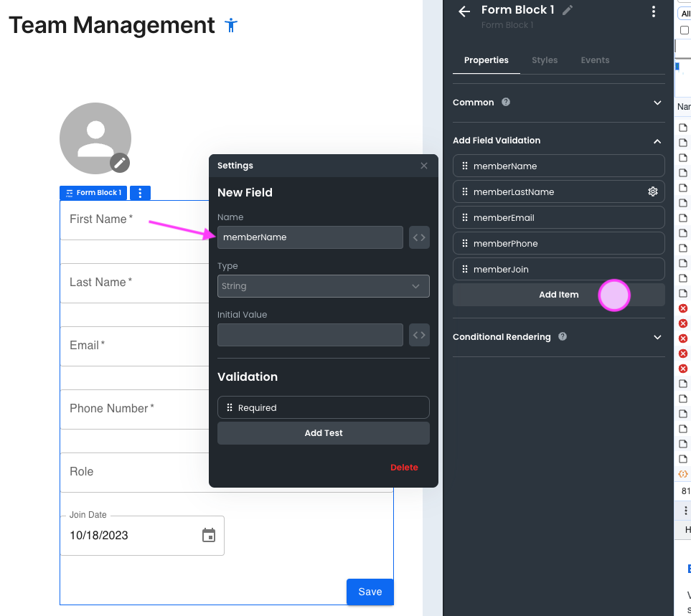Image resolution: width=691 pixels, height=616 pixels.
Task: Click the Add Test button
Action: click(323, 433)
